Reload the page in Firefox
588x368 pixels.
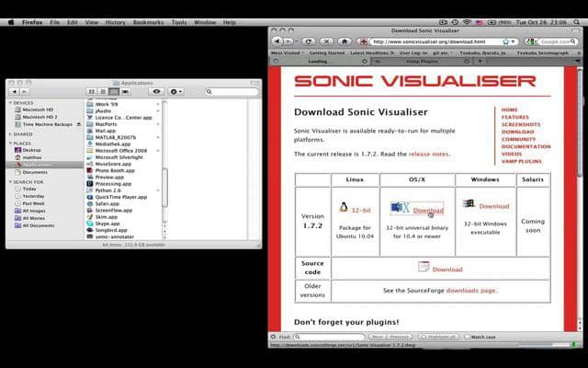coord(309,41)
